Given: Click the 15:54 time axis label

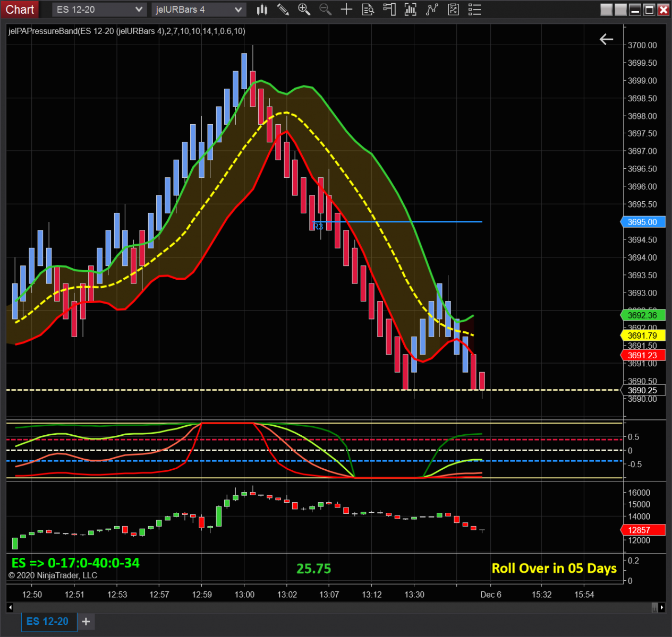Looking at the screenshot, I should pos(584,595).
